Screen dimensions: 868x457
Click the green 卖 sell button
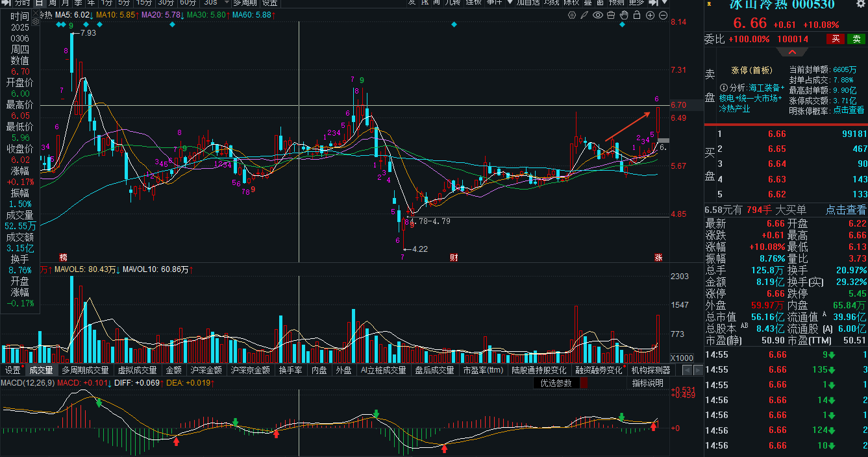[856, 39]
